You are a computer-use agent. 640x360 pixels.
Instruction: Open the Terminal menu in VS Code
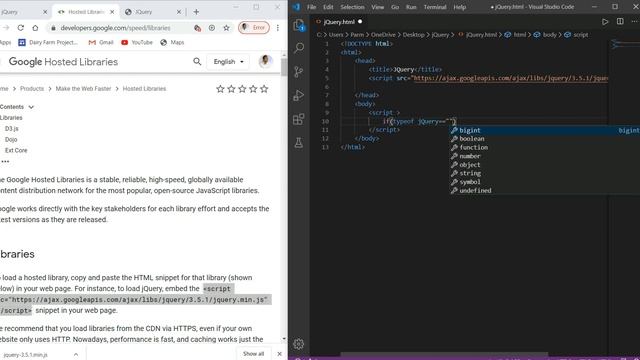[435, 7]
